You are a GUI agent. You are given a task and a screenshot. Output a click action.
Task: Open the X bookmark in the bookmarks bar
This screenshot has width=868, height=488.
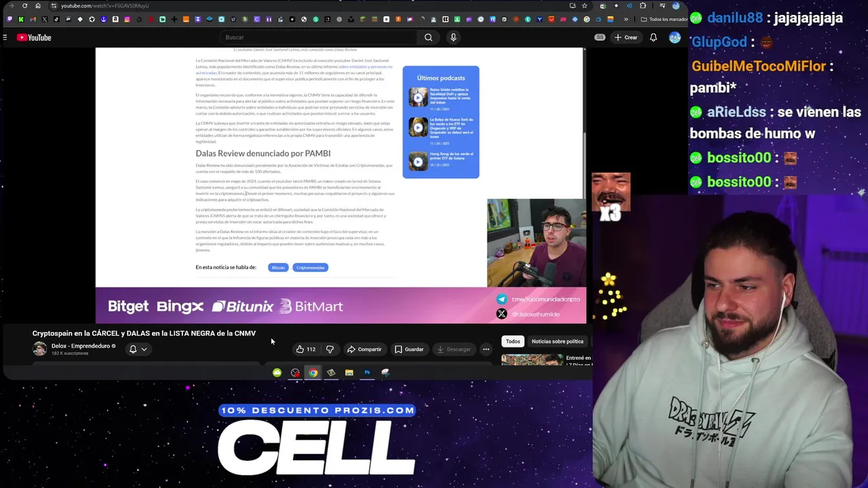tap(45, 19)
